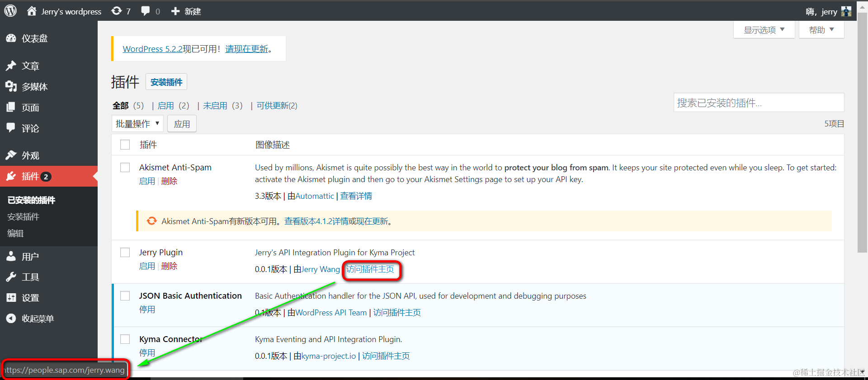Open 安装插件 submenu item in sidebar
Image resolution: width=868 pixels, height=380 pixels.
[23, 217]
